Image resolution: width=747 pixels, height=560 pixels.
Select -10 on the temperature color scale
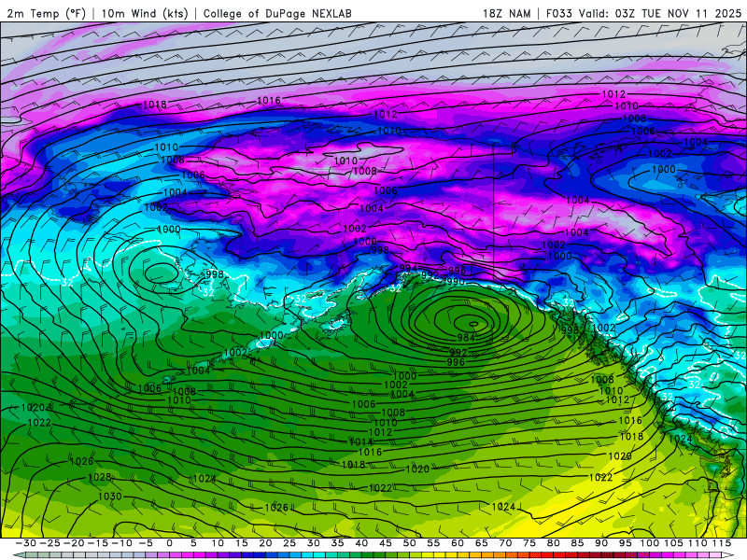coord(121,543)
